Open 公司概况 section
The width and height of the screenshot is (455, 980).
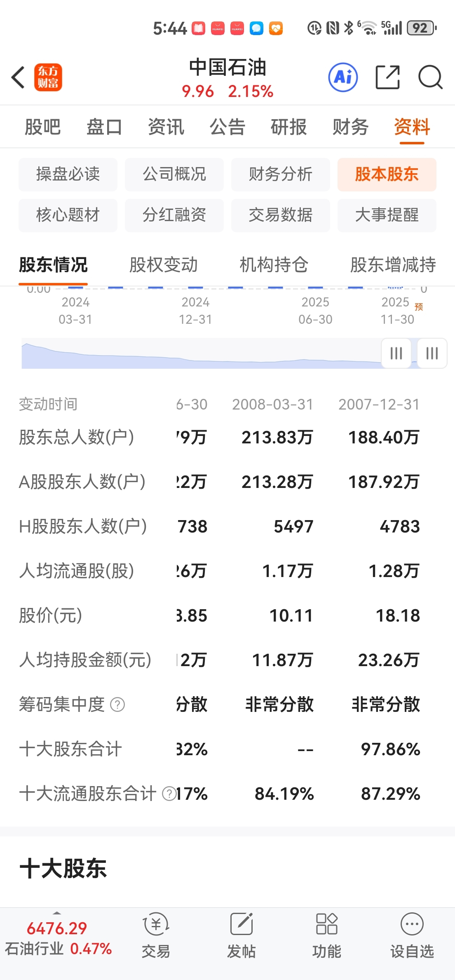pyautogui.click(x=174, y=174)
